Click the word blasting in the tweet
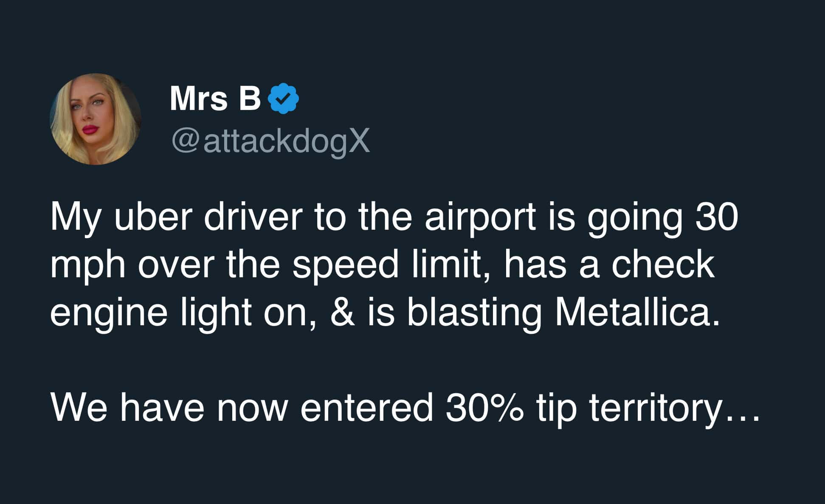This screenshot has height=504, width=825. (x=474, y=315)
